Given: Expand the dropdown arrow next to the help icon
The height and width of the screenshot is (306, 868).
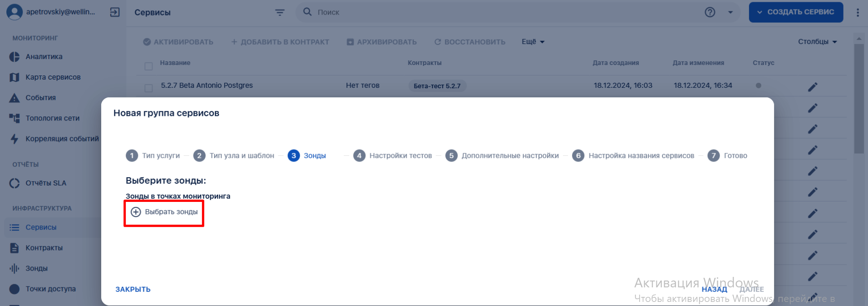Looking at the screenshot, I should point(730,12).
